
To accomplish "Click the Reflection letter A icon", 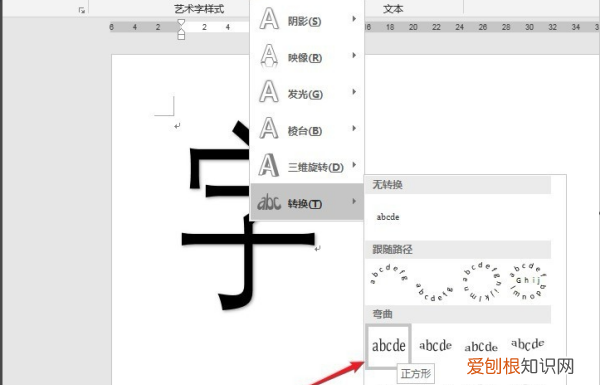I will tap(269, 56).
